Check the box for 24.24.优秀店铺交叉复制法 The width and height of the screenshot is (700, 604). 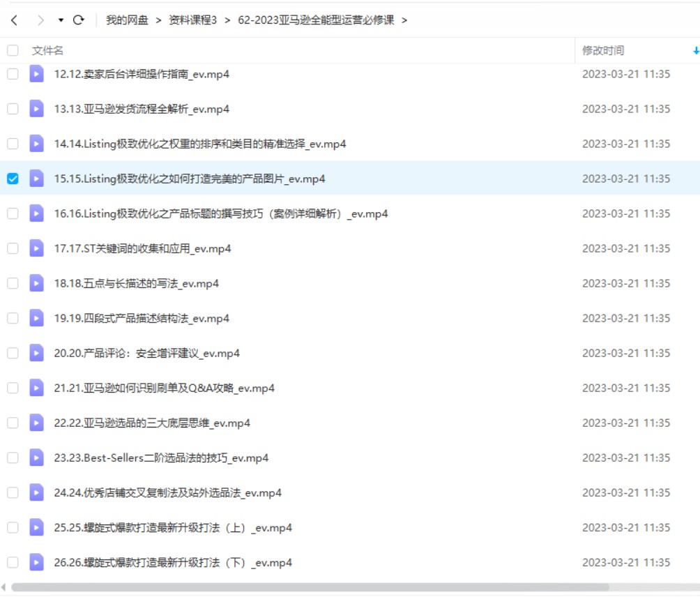(13, 492)
